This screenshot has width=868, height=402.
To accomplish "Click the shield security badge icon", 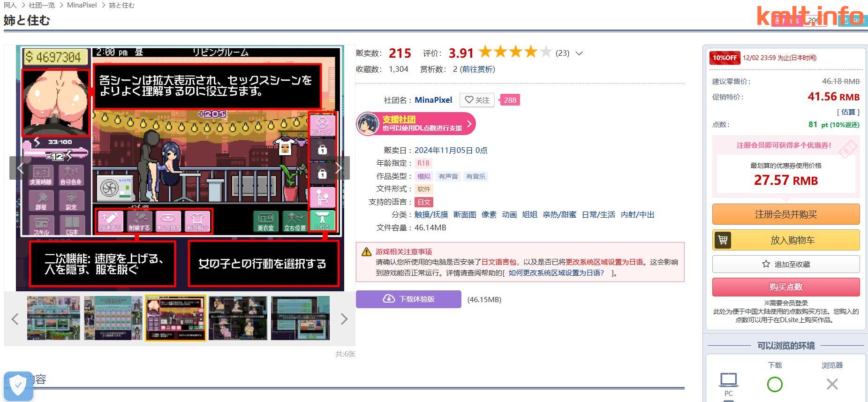I will tap(18, 386).
